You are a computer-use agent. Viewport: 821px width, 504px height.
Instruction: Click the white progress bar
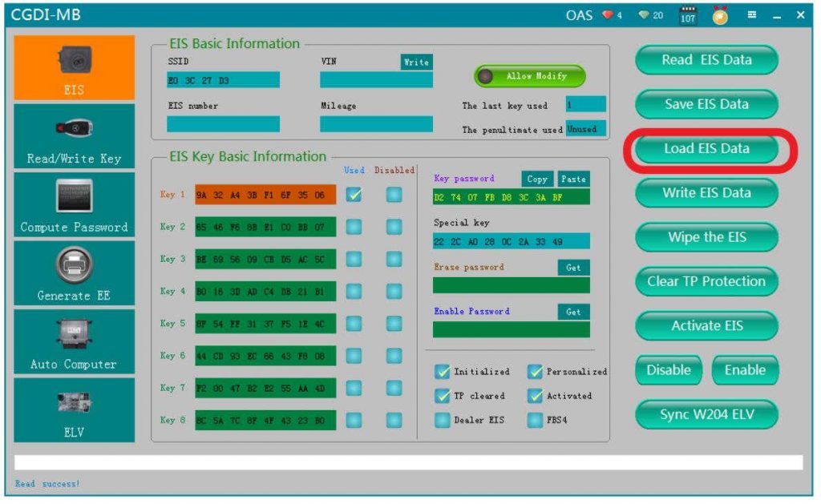tap(408, 462)
